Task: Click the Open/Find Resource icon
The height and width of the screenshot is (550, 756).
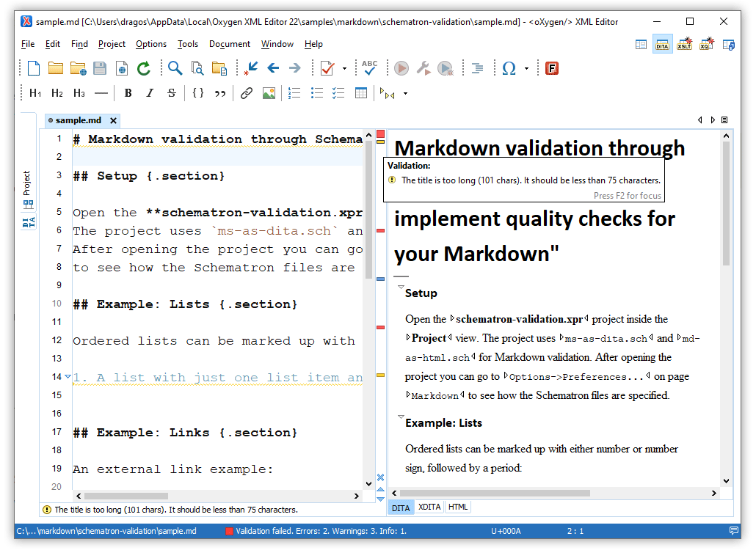Action: 219,68
